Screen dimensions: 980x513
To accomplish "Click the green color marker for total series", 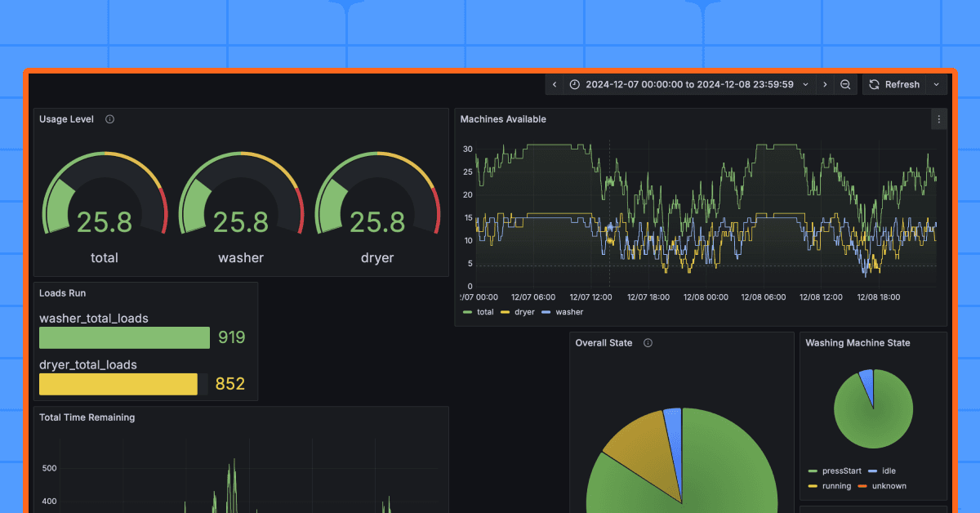I will 465,311.
